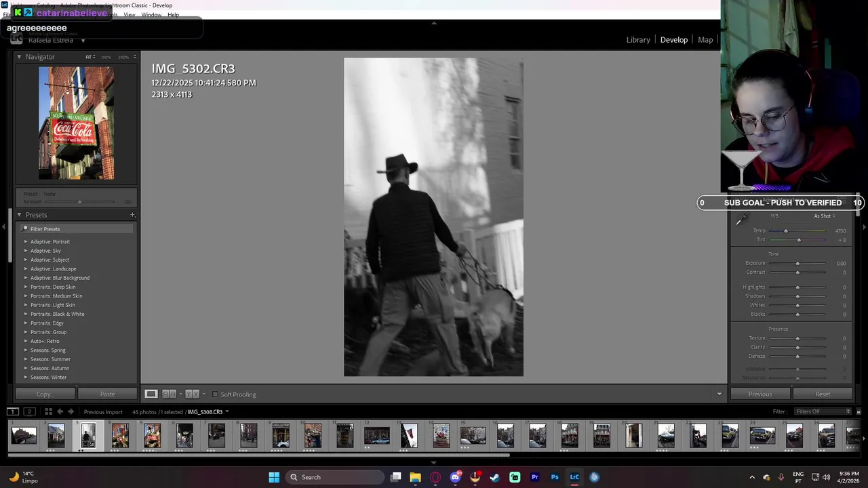Expand Adaptive: Portrait preset group
Viewport: 868px width, 488px height.
coord(26,241)
